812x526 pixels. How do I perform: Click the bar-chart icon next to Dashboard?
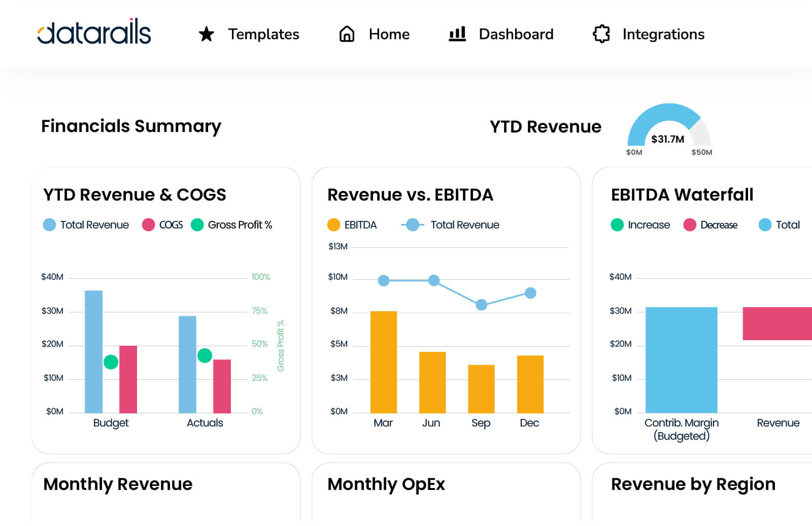coord(456,34)
